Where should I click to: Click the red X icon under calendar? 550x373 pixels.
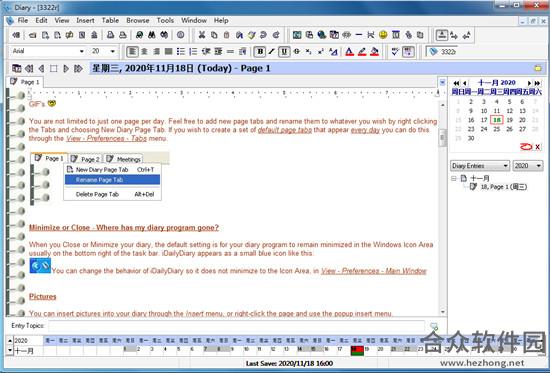(537, 147)
